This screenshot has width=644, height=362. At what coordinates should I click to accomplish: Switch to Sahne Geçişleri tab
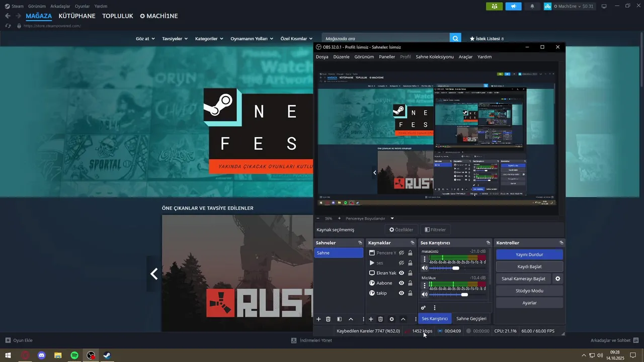pos(471,319)
